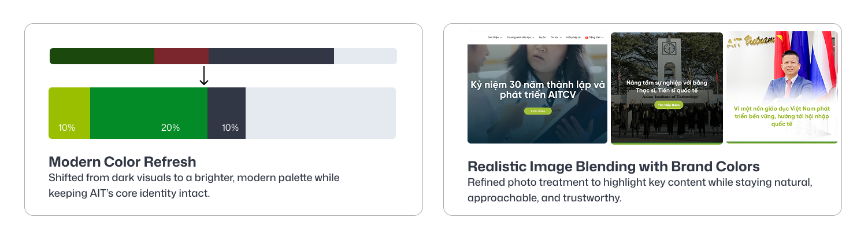The height and width of the screenshot is (239, 868).
Task: Click the Tìm hiểu thêm button
Action: 669,105
